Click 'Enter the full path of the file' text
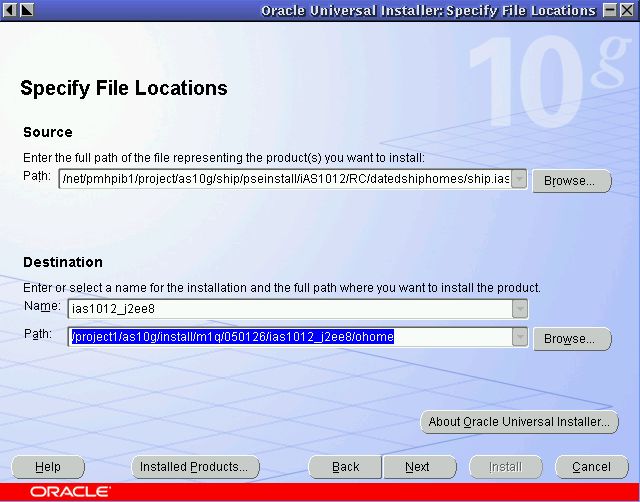This screenshot has height=502, width=640. [224, 158]
